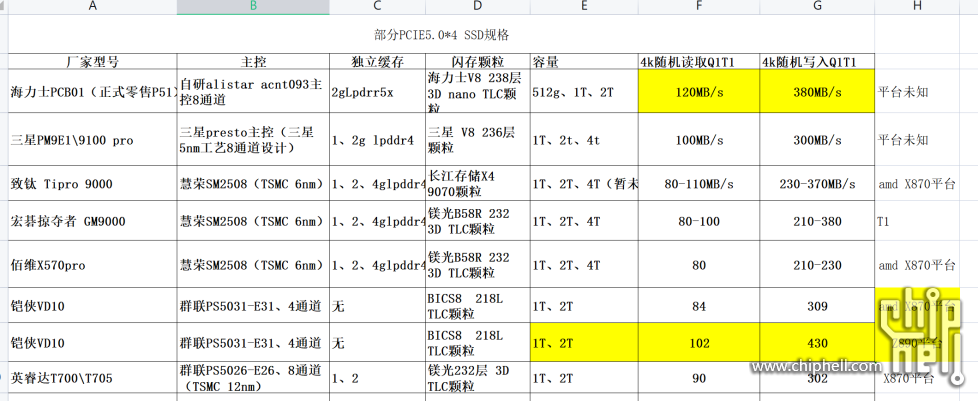978x401 pixels.
Task: Select the '90' read value cell
Action: (699, 377)
